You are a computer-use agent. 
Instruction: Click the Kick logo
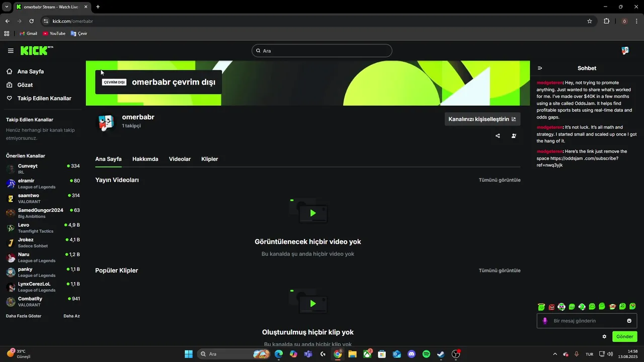(37, 51)
